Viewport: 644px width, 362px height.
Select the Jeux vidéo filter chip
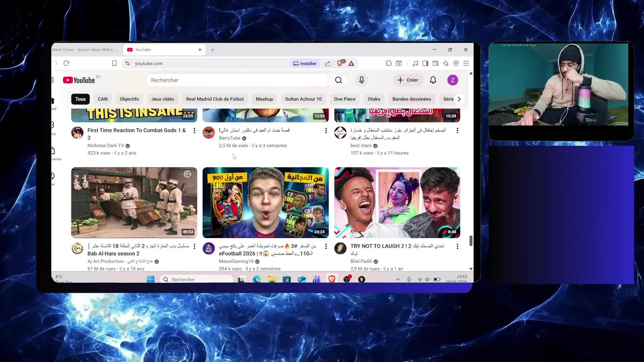[163, 99]
